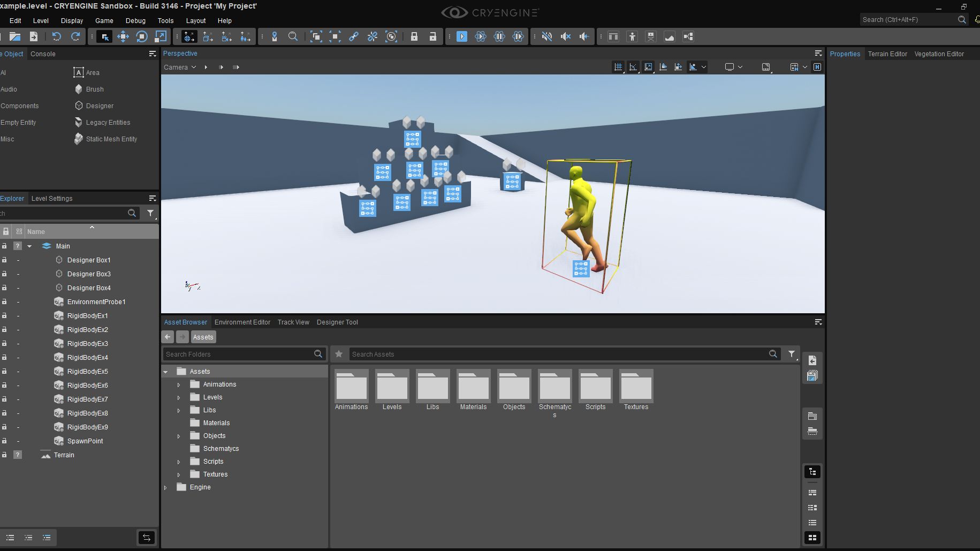Open the display monitor dropdown arrow
This screenshot has height=551, width=980.
[x=740, y=67]
